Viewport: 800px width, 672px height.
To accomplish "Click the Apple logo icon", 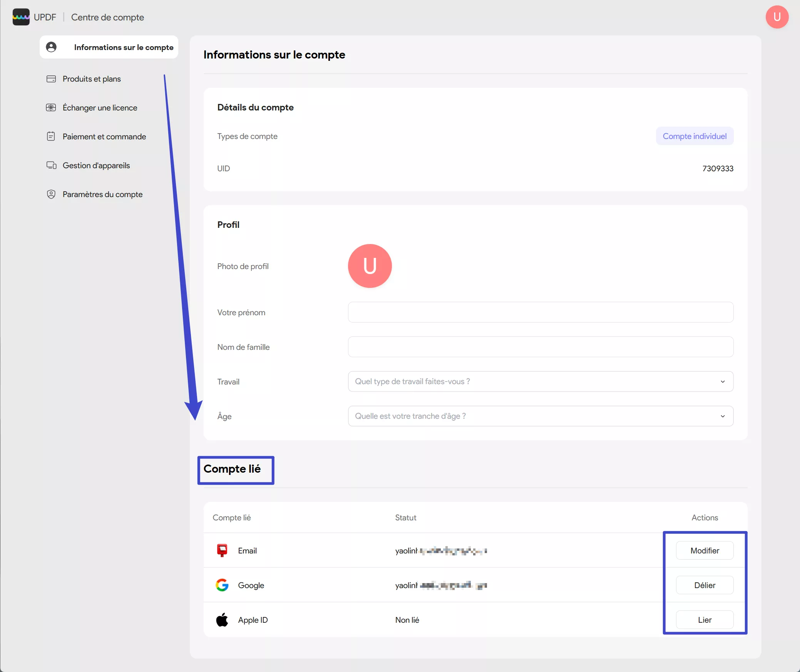I will tap(222, 620).
